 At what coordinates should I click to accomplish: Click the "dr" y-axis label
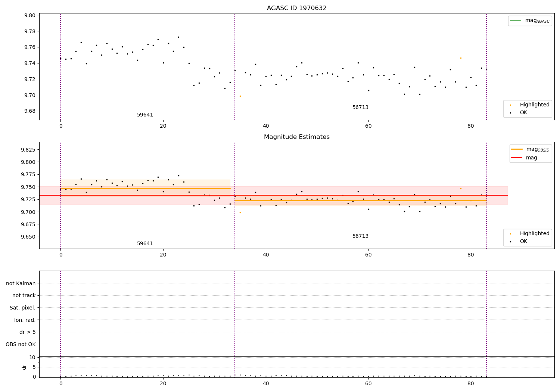pyautogui.click(x=24, y=367)
